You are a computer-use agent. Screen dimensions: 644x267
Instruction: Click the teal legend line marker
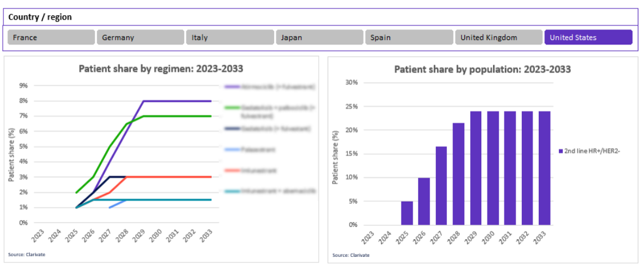[x=231, y=191]
